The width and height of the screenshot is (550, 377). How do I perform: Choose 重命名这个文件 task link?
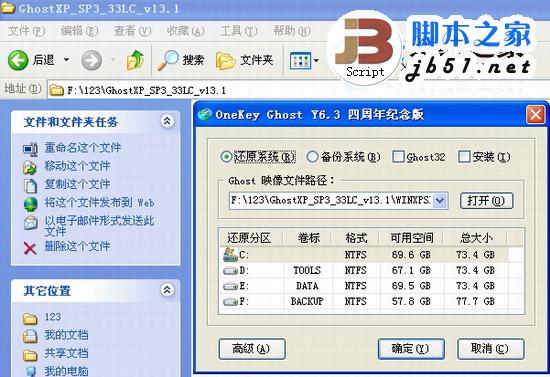click(83, 148)
